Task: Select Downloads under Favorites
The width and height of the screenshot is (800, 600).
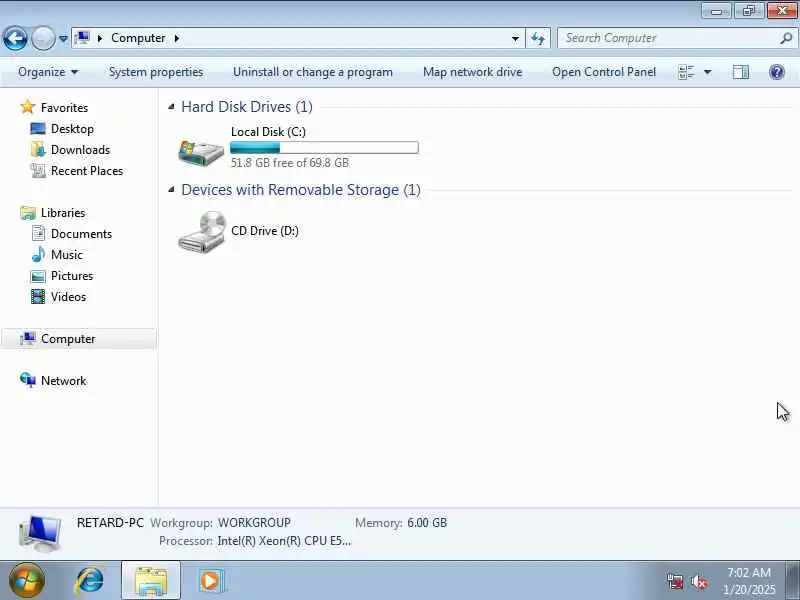Action: coord(81,149)
